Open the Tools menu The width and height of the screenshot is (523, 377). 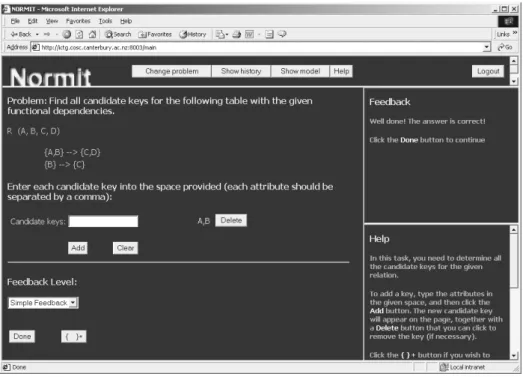point(105,21)
